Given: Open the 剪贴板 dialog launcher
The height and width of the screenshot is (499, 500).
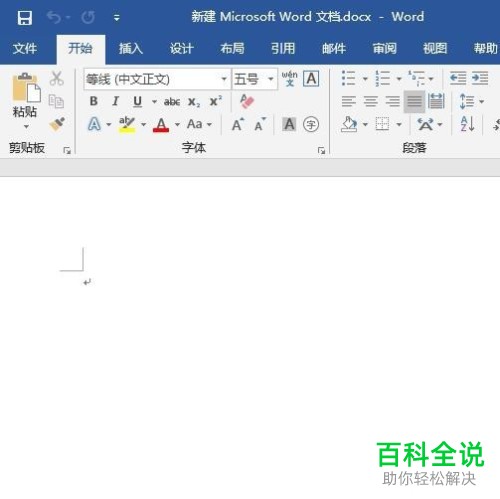Looking at the screenshot, I should tap(67, 151).
